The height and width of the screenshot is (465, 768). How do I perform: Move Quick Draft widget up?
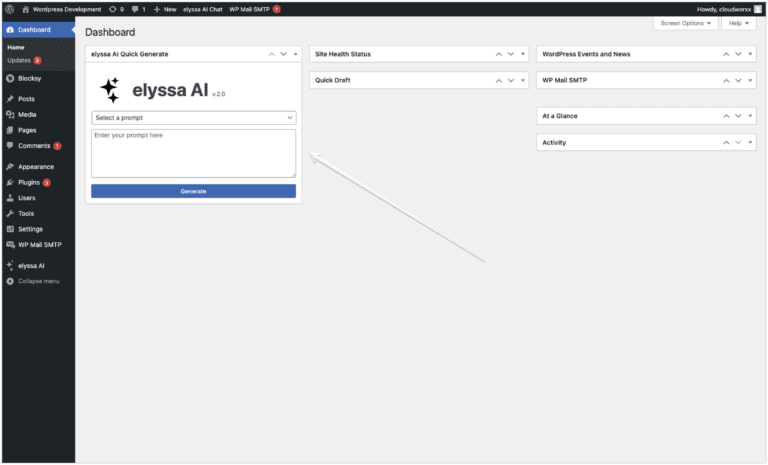[x=499, y=80]
